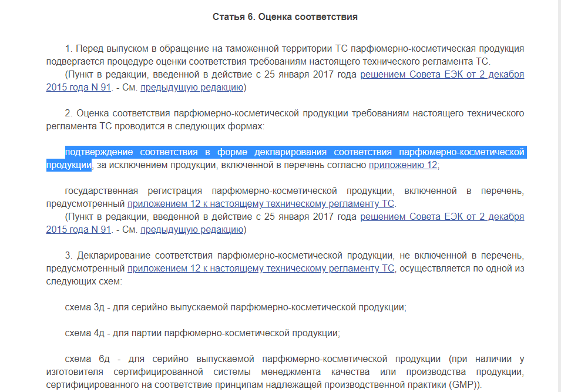Follow the 'приложению 12' link after highlighted text
Screen dimensions: 561x392
pos(402,166)
